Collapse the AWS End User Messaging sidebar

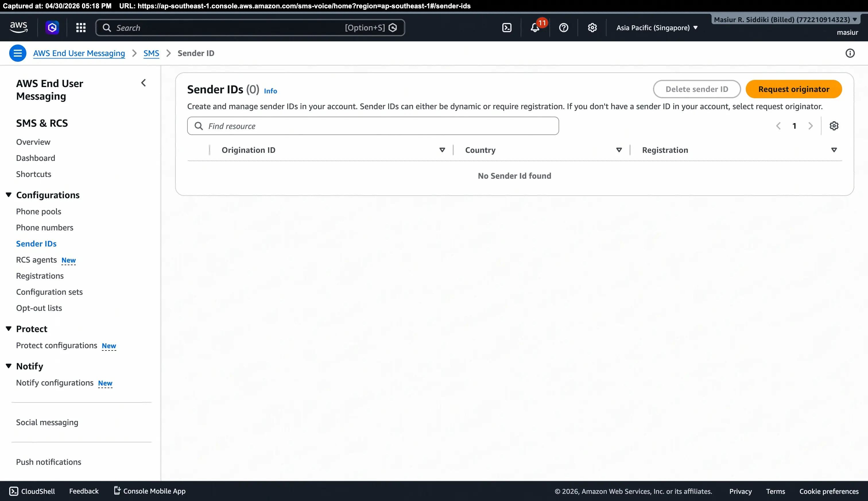144,83
